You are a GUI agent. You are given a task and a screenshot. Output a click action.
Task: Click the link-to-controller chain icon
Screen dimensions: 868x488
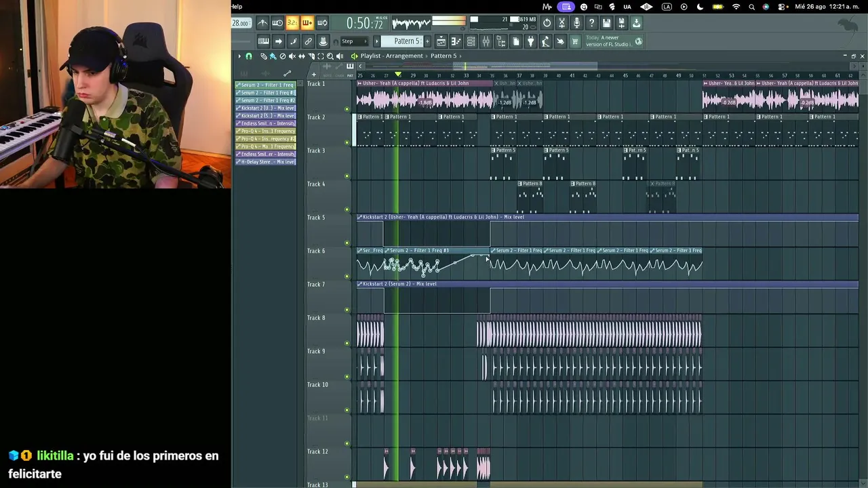click(x=308, y=41)
